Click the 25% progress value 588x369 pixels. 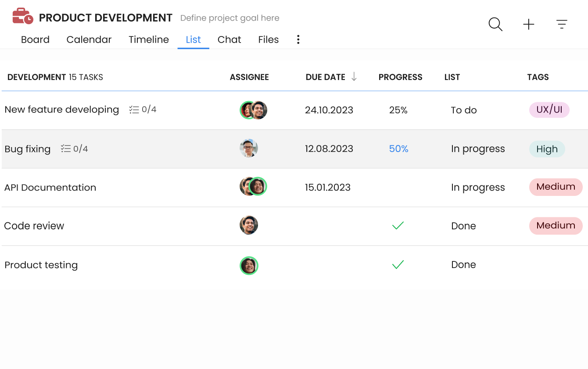[x=398, y=110]
